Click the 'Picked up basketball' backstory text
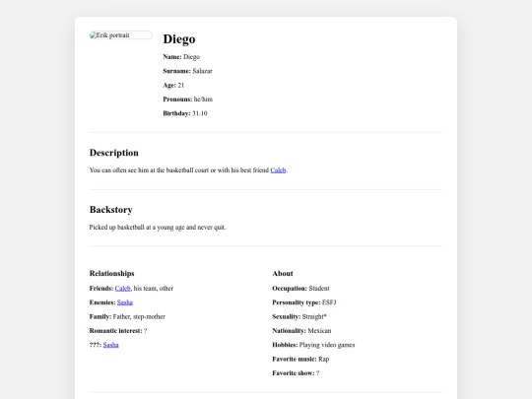This screenshot has width=532, height=399. pos(158,228)
